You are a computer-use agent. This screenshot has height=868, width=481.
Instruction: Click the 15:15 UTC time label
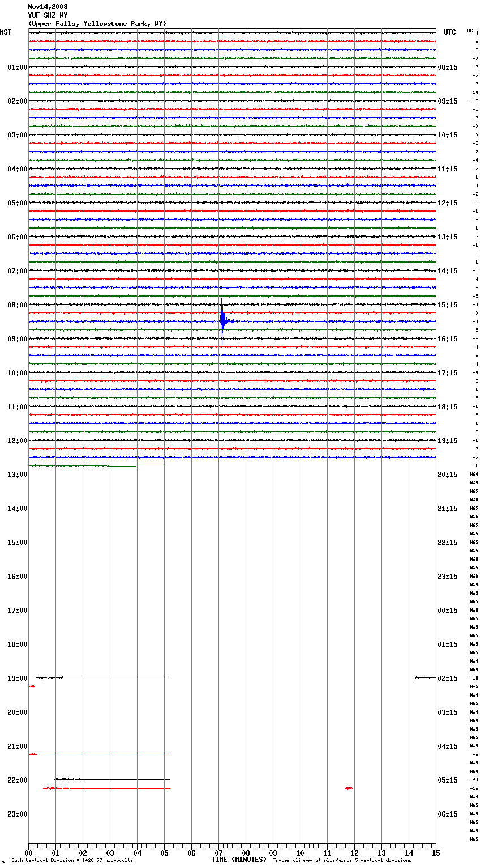click(x=448, y=305)
